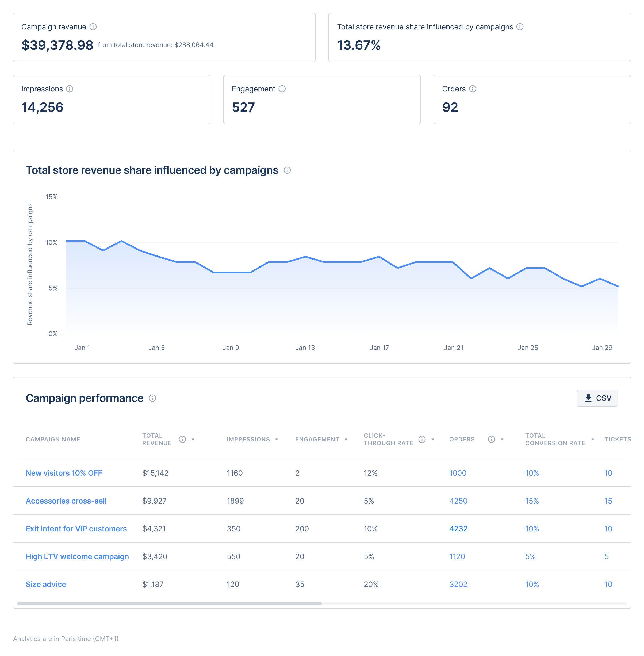Image resolution: width=644 pixels, height=656 pixels.
Task: Click info icon next to chart title
Action: pyautogui.click(x=287, y=170)
